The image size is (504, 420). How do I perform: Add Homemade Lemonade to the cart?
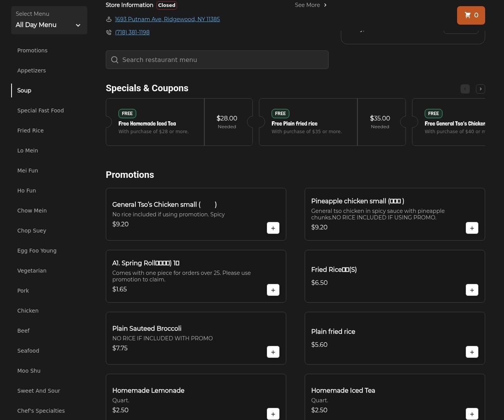pyautogui.click(x=273, y=414)
